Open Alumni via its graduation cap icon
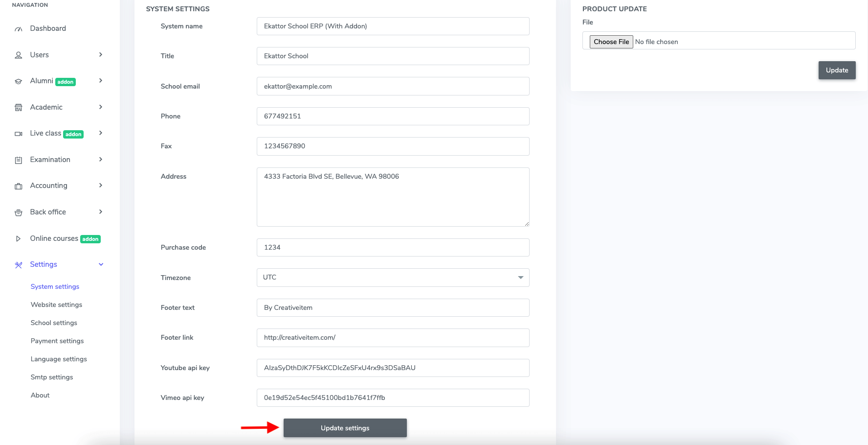Viewport: 868px width, 445px height. coord(18,81)
